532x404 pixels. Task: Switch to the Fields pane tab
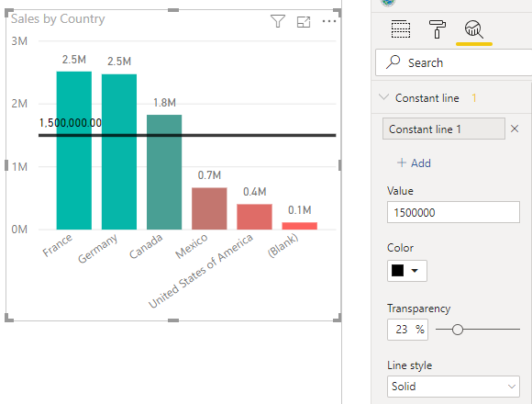401,29
